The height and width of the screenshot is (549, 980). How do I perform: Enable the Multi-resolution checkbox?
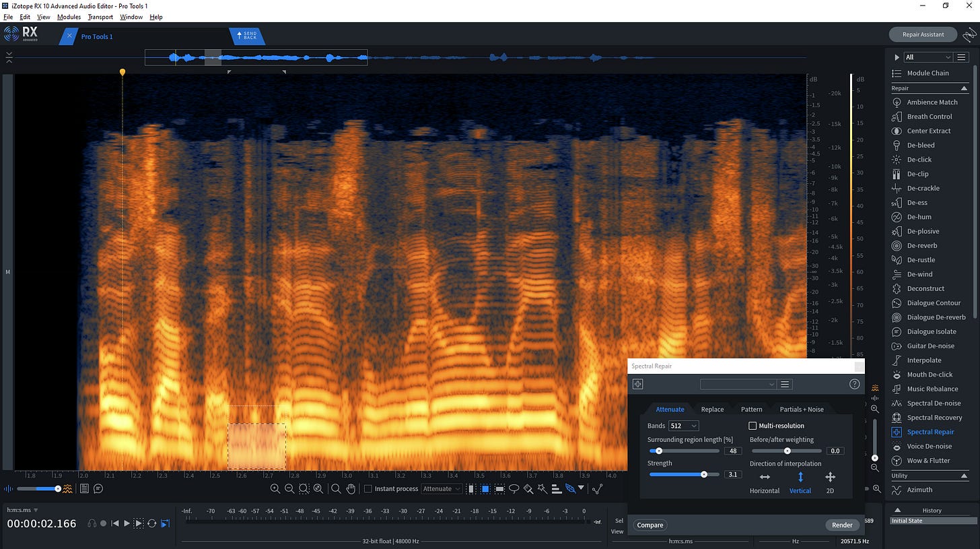coord(753,426)
